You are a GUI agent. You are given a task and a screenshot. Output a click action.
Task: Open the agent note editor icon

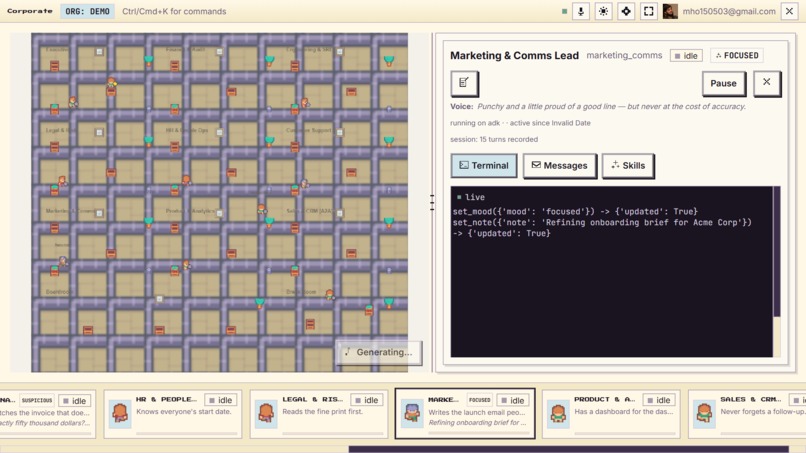(464, 83)
